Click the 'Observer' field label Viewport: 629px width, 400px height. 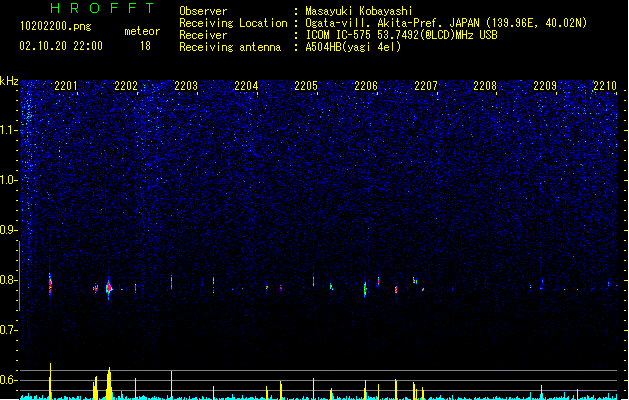coord(203,11)
